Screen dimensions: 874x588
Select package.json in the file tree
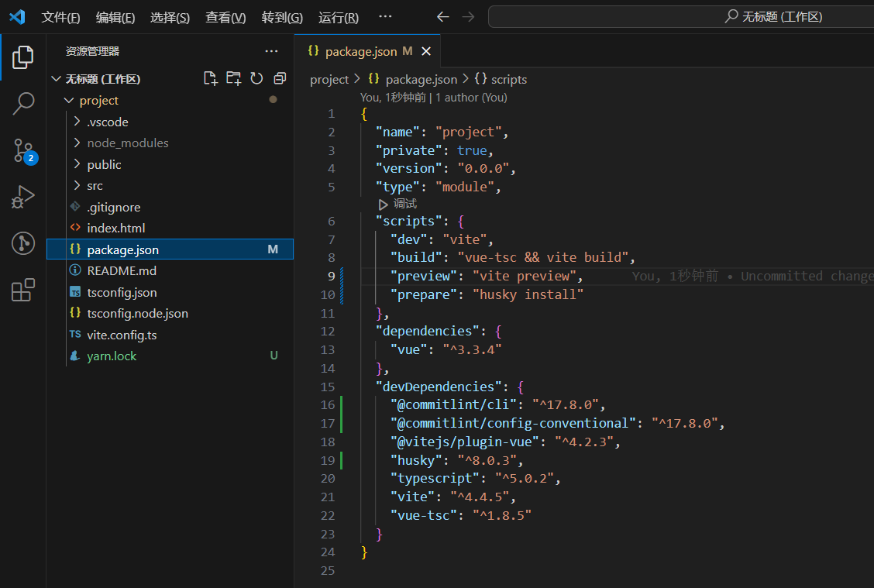[170, 249]
